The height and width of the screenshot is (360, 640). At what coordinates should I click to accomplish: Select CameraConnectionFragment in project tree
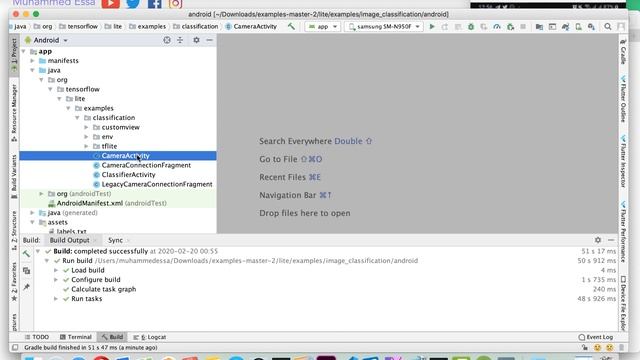point(146,165)
